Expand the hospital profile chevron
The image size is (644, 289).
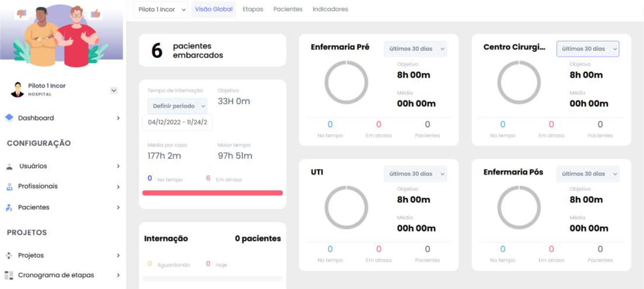coord(114,91)
